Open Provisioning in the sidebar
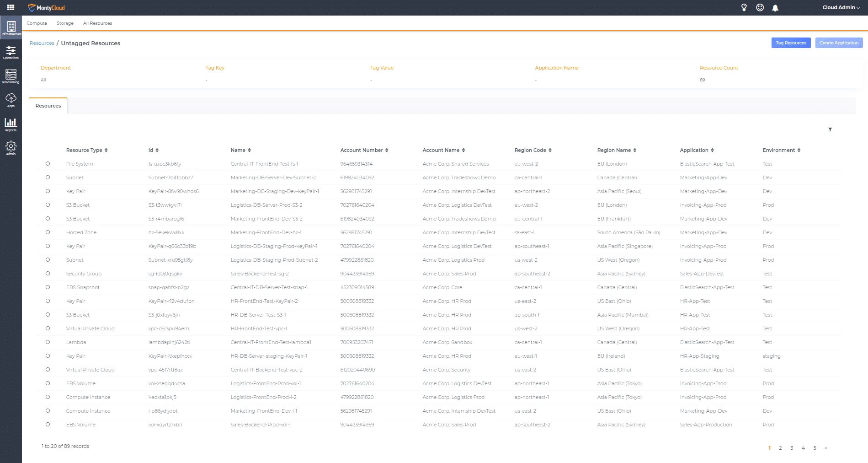The width and height of the screenshot is (868, 463). [11, 76]
